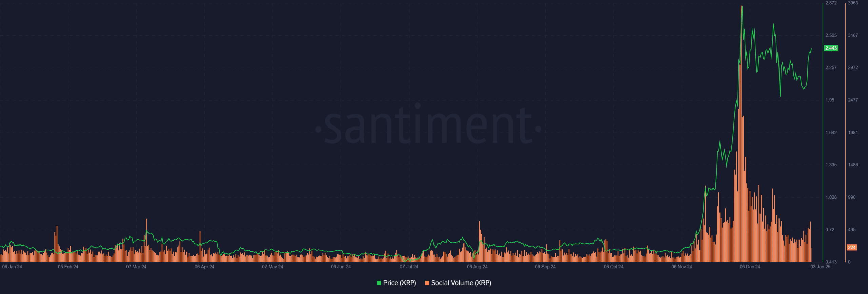The width and height of the screenshot is (868, 294).
Task: Click the 07 Jul 24 date label
Action: [409, 267]
